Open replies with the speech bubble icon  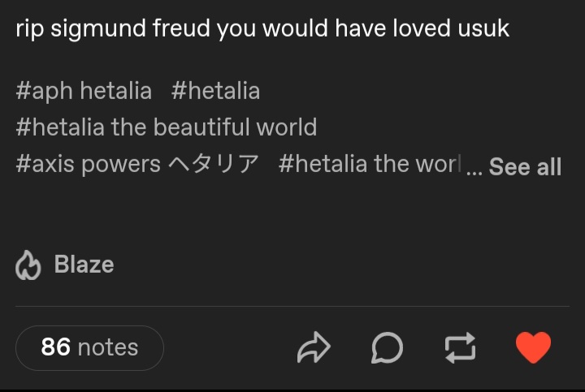(x=387, y=348)
